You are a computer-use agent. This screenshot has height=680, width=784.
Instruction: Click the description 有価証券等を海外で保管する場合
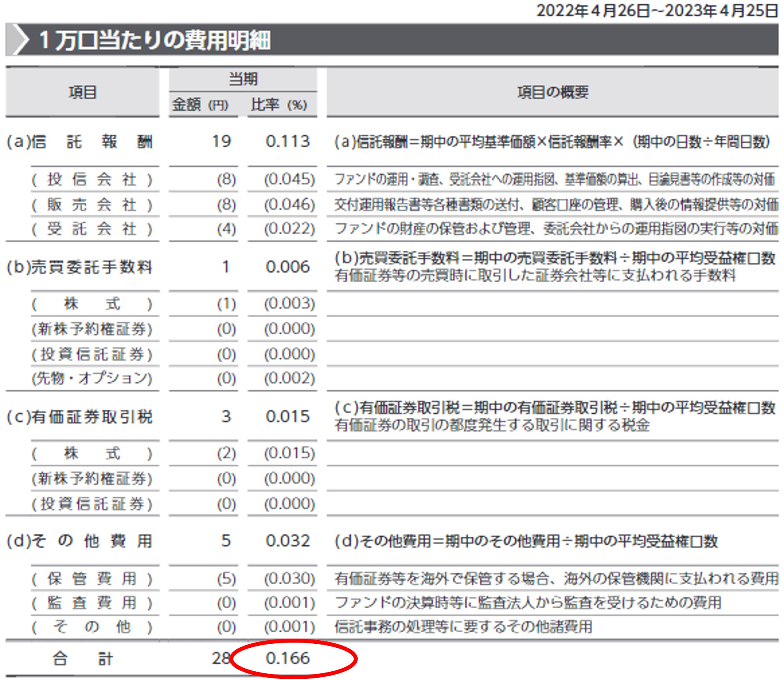click(x=556, y=578)
